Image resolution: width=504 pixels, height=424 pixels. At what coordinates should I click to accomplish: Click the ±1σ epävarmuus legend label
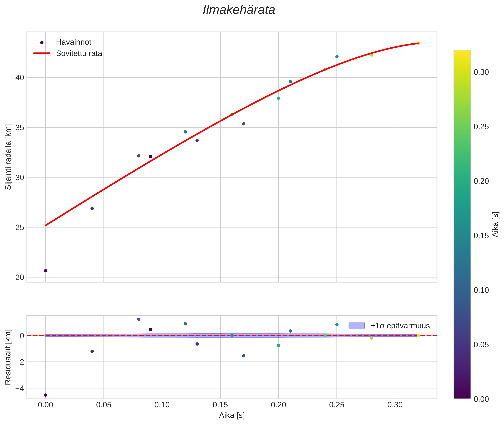pos(400,326)
